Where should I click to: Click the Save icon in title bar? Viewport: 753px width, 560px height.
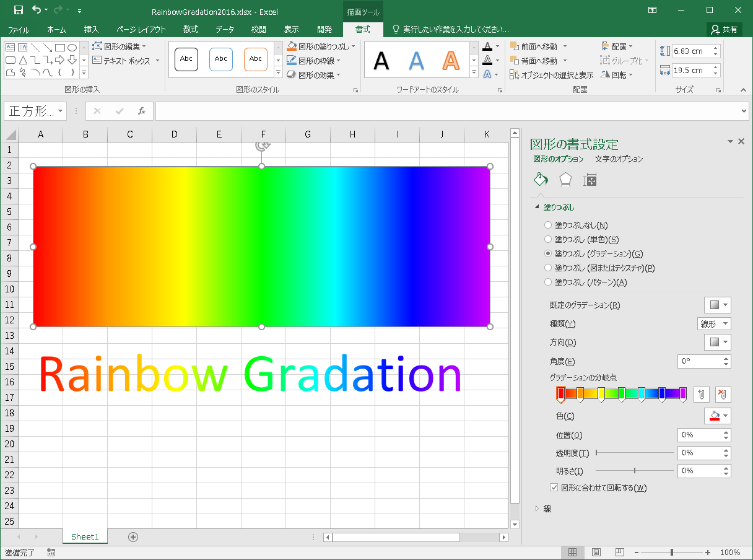point(18,10)
